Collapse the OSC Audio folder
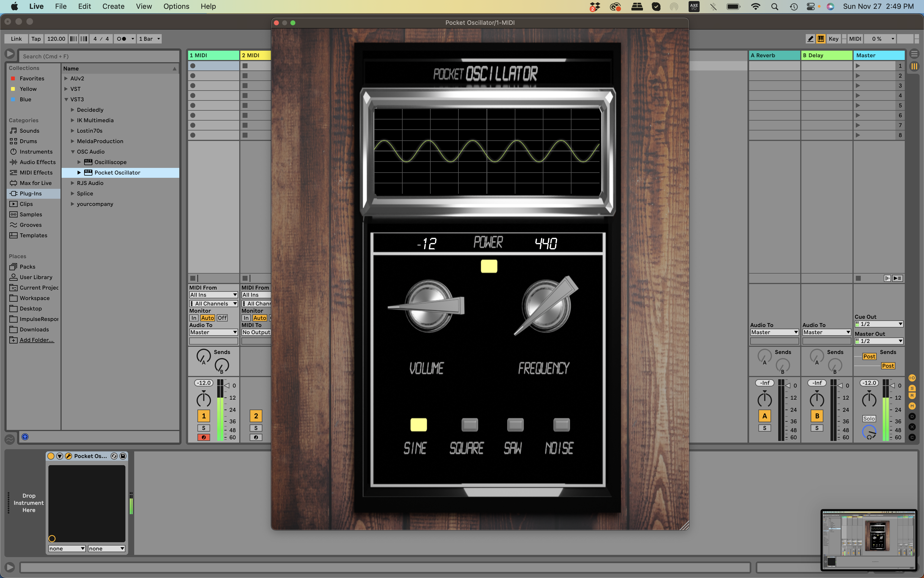Image resolution: width=924 pixels, height=578 pixels. click(x=73, y=152)
